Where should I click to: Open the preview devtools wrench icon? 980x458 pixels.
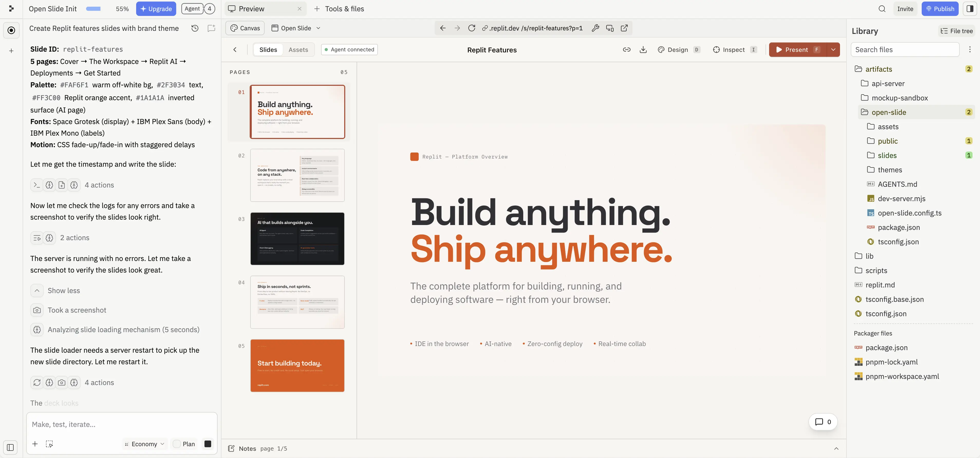click(x=595, y=28)
